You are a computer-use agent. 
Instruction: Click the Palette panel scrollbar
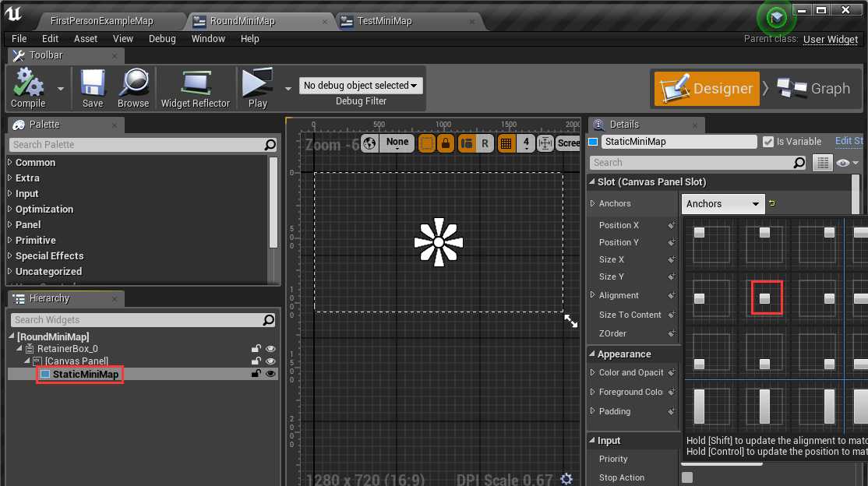click(273, 202)
